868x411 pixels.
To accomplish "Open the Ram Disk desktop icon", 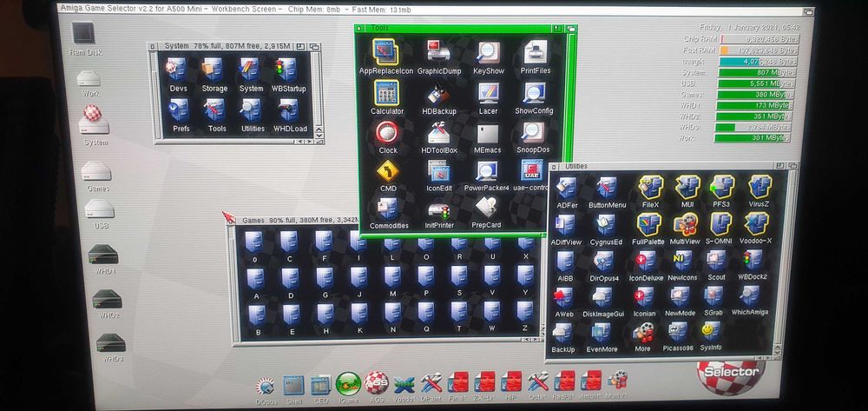I will click(84, 35).
